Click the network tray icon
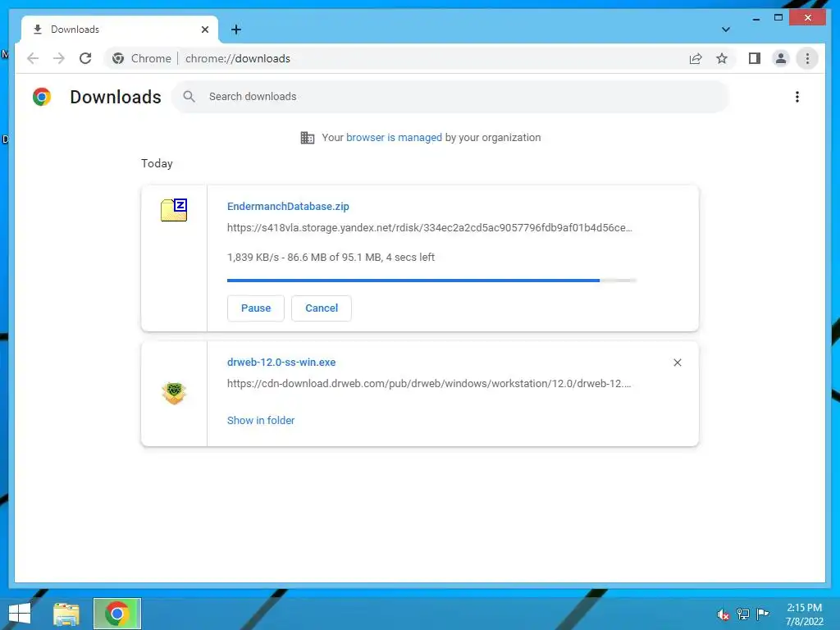This screenshot has width=840, height=630. click(743, 614)
